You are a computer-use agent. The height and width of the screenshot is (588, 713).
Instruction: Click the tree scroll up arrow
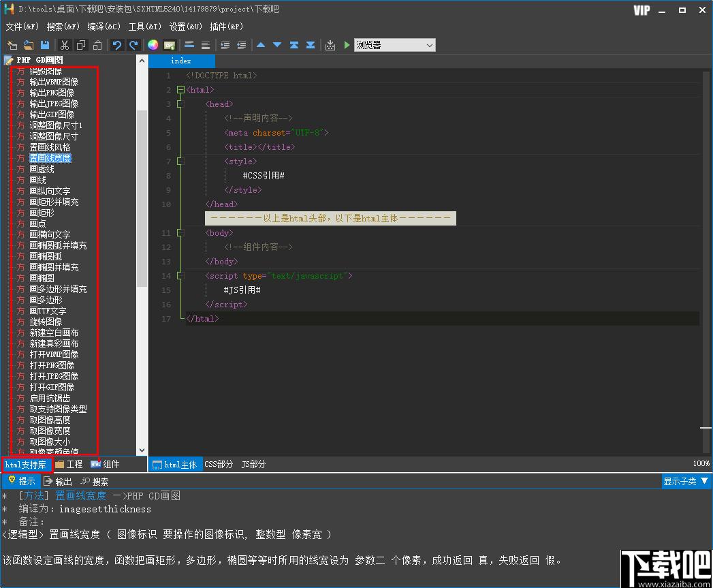(142, 61)
